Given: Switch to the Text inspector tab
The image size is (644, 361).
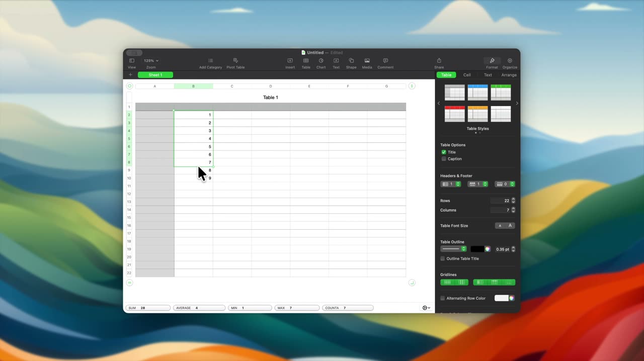Looking at the screenshot, I should 488,75.
